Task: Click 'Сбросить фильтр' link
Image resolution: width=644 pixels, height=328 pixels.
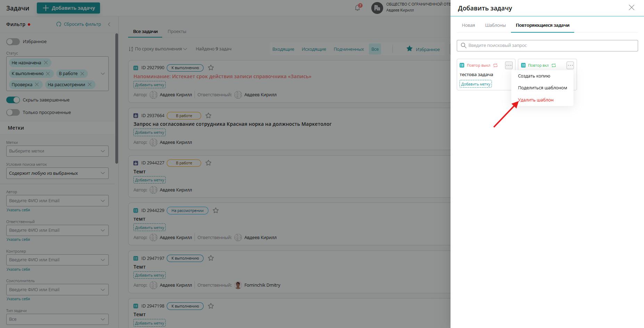Action: 79,24
